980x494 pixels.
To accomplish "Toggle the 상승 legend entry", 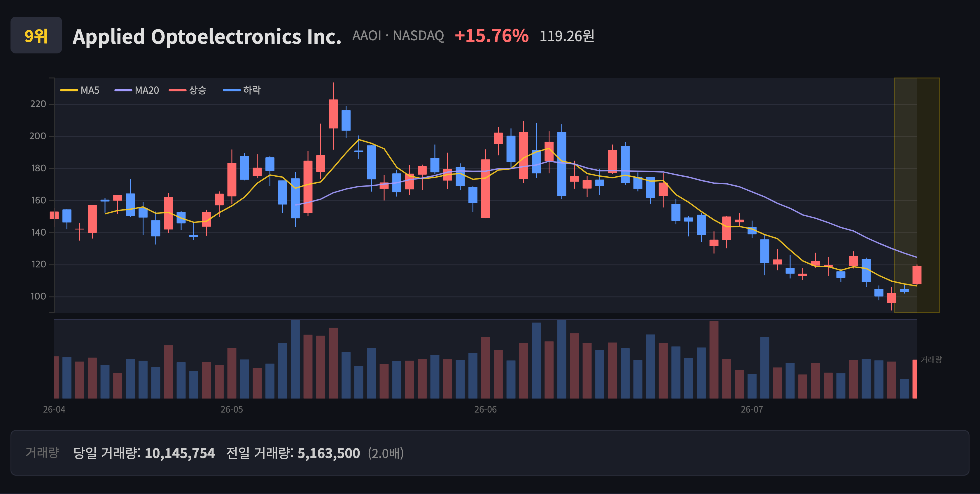I will (x=188, y=90).
